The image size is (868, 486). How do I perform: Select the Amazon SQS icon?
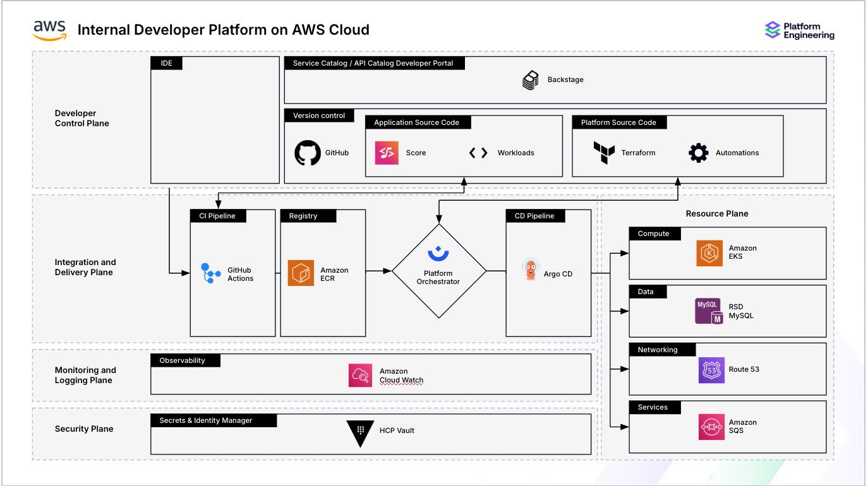pyautogui.click(x=711, y=427)
